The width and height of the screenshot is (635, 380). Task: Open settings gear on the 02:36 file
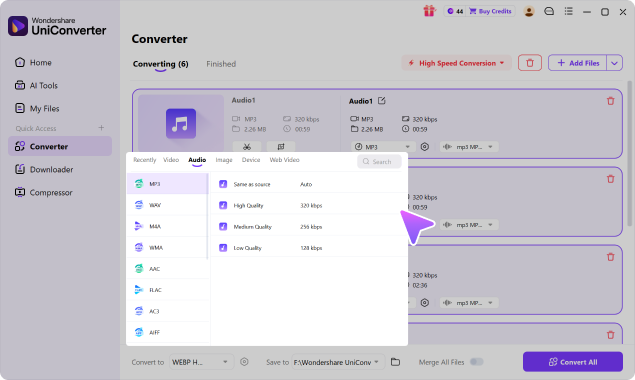coord(424,303)
